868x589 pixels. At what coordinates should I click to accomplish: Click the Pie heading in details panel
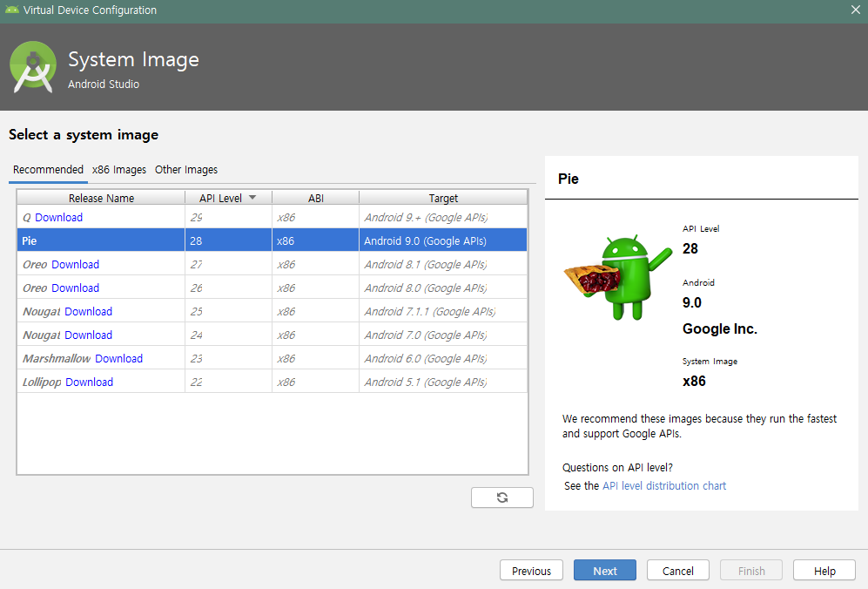[569, 179]
